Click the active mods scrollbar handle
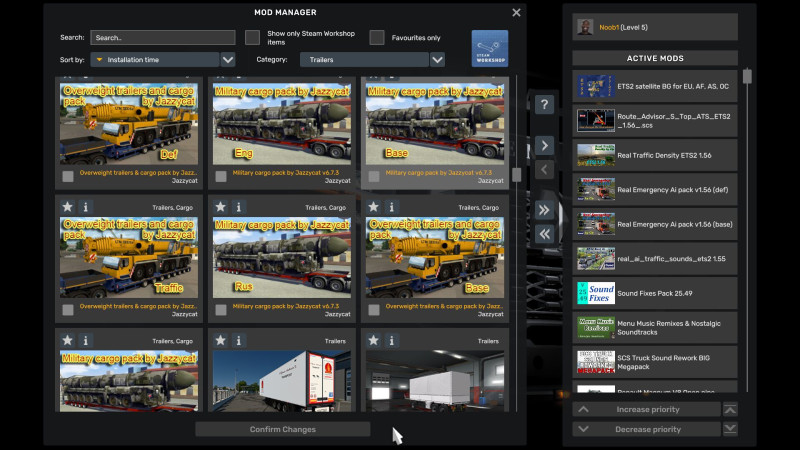 tap(747, 76)
